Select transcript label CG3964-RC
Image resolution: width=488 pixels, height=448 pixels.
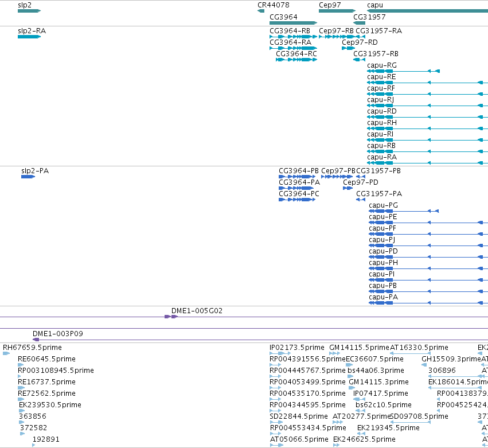coord(296,54)
